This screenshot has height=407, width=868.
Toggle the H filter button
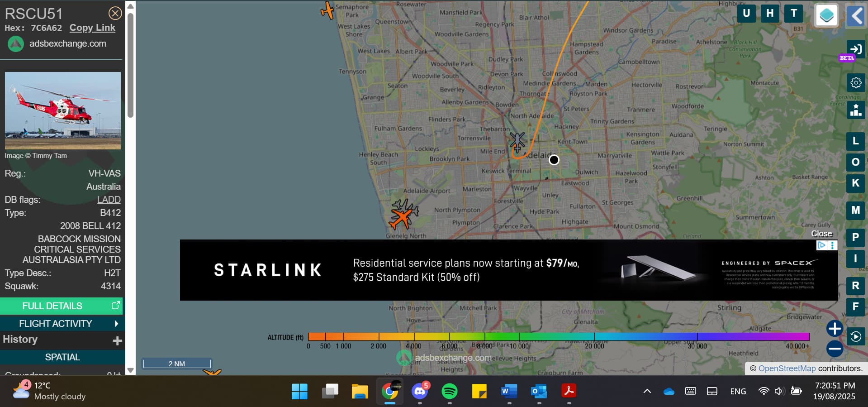click(x=770, y=14)
